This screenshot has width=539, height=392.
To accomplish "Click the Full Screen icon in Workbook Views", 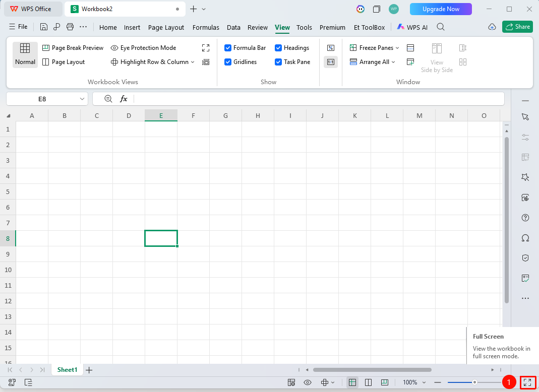I will click(x=206, y=48).
